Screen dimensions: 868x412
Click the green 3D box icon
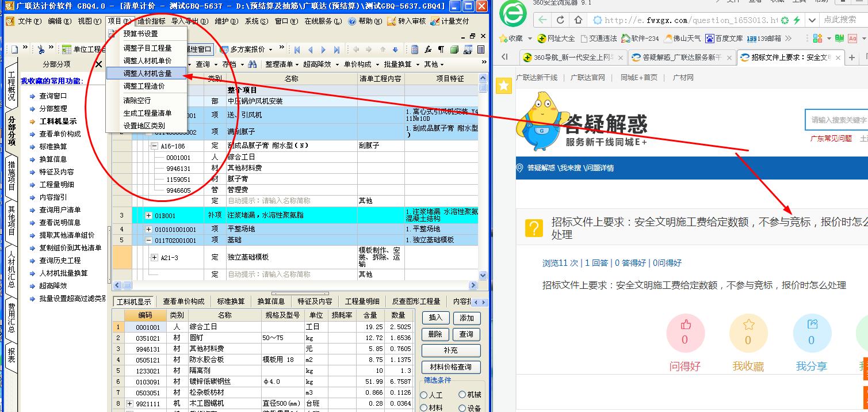point(454,50)
